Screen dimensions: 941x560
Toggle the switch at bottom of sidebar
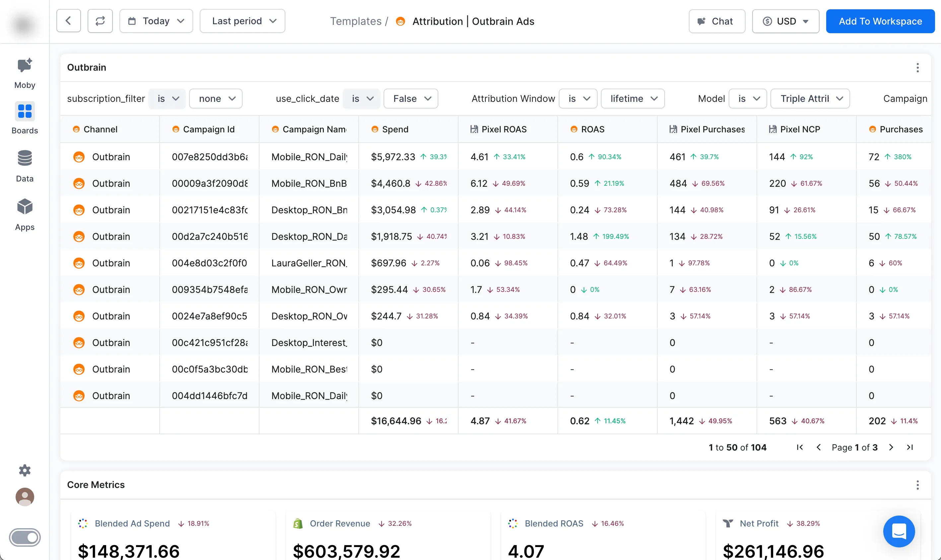coord(25,537)
